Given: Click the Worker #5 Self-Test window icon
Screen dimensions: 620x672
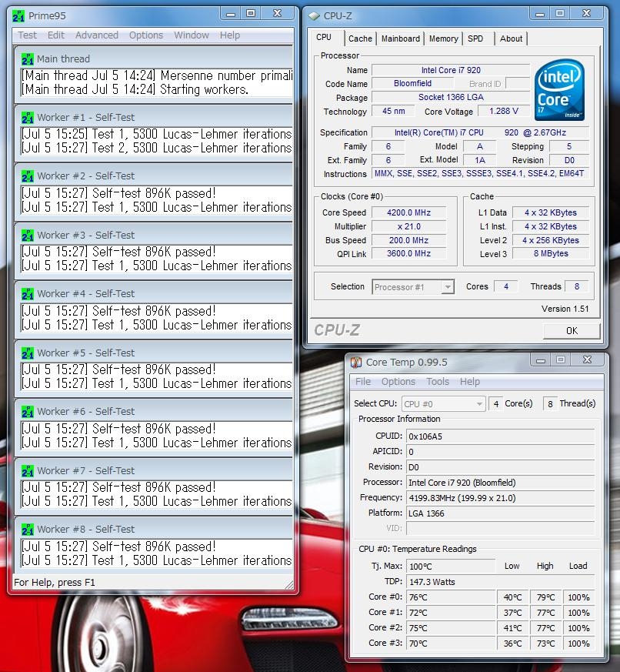Looking at the screenshot, I should [x=28, y=353].
